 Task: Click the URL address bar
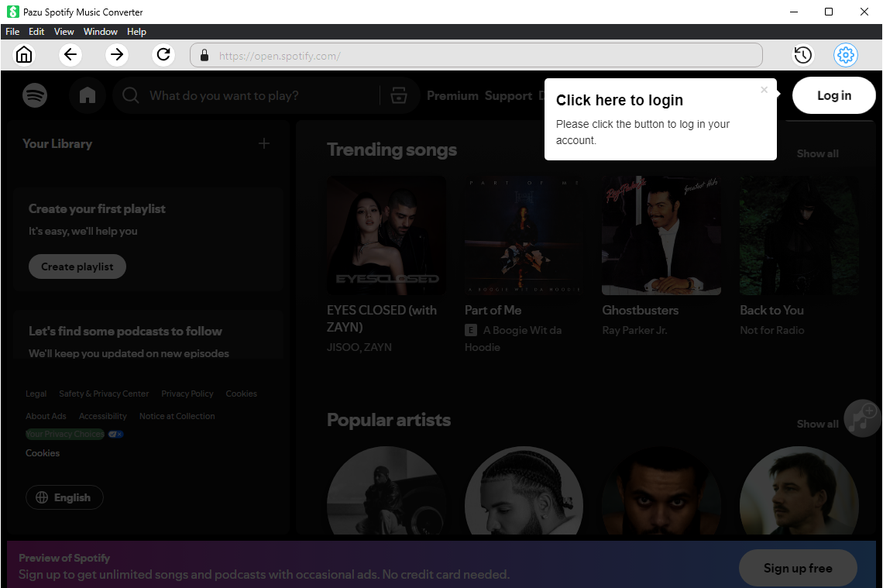tap(476, 56)
